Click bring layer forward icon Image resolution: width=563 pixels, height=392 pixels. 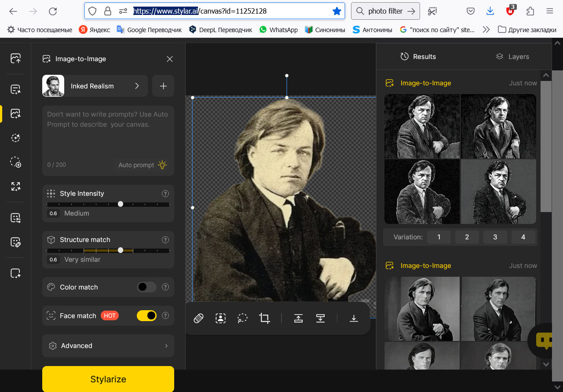(298, 318)
